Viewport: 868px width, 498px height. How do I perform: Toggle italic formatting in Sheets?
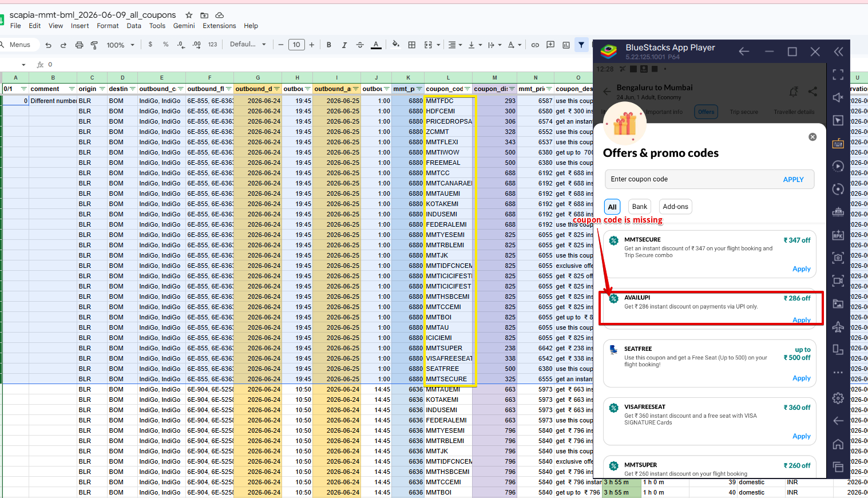tap(344, 45)
